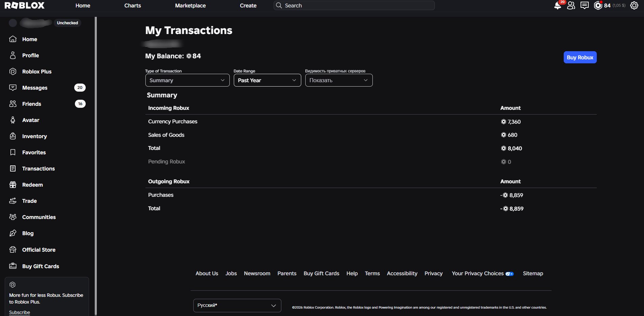
Task: Click the Messages 20 count badge
Action: pyautogui.click(x=80, y=88)
